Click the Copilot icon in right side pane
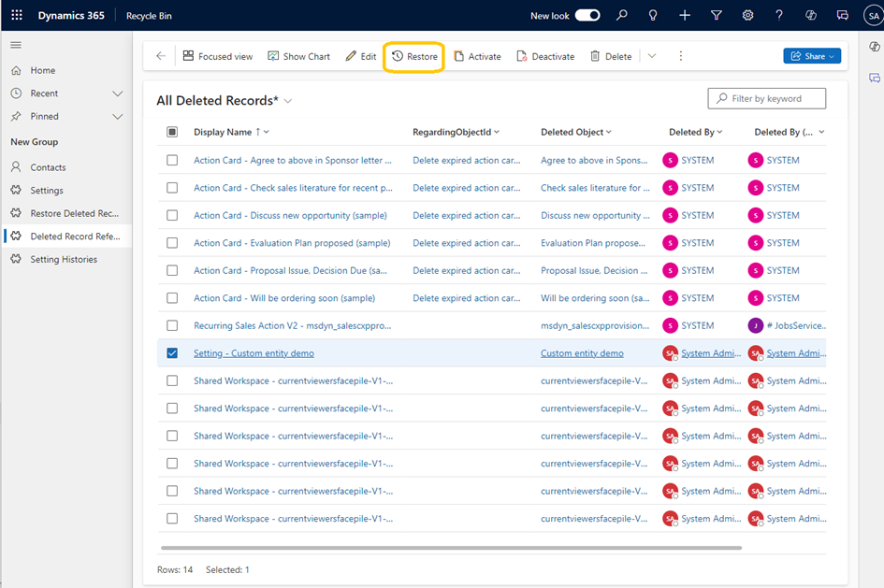 875,46
